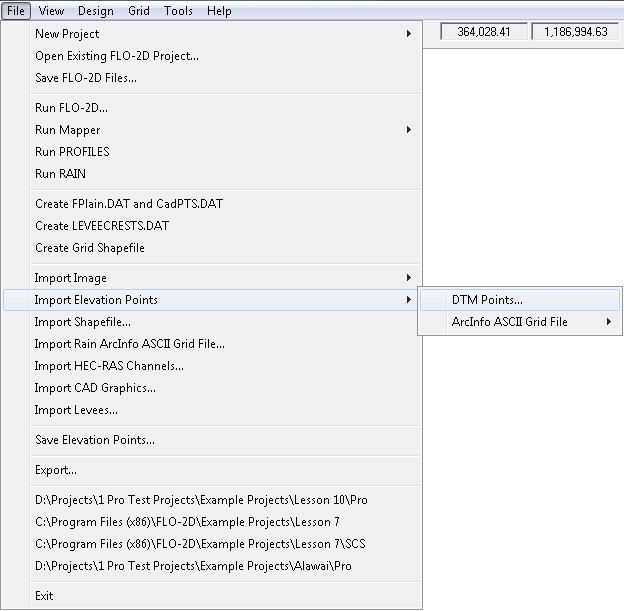The image size is (624, 611).
Task: Choose Run PROFILES
Action: (x=72, y=152)
